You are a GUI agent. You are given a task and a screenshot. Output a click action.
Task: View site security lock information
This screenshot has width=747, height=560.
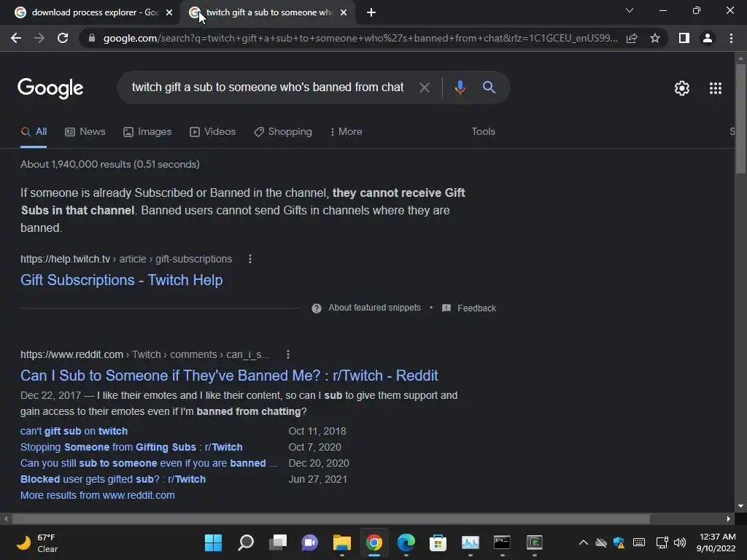pyautogui.click(x=91, y=38)
